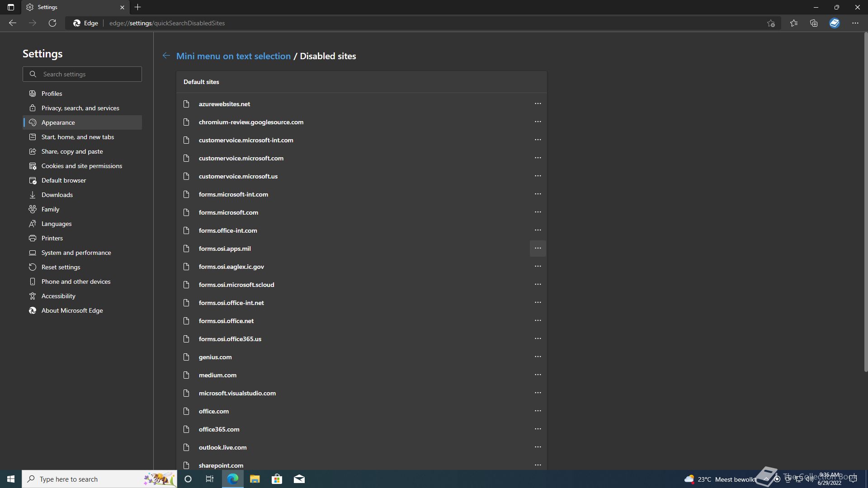868x488 pixels.
Task: Open more actions for forms.osi.apps.mil
Action: (x=538, y=248)
